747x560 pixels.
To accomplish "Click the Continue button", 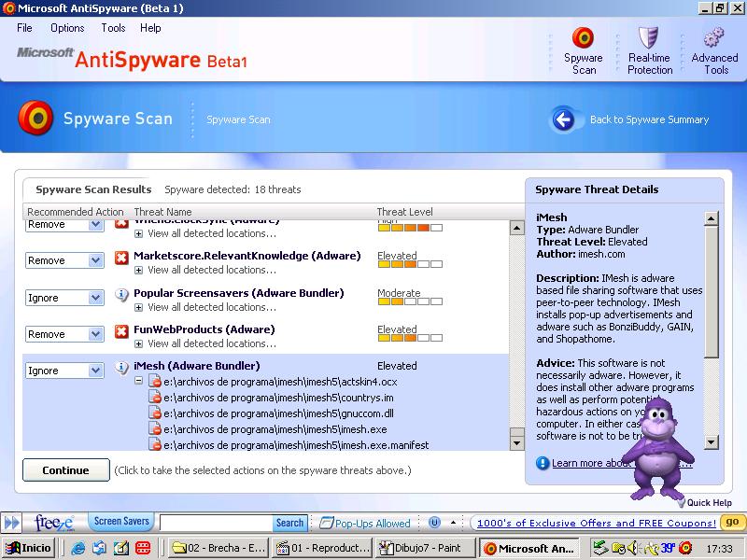I will [x=65, y=470].
